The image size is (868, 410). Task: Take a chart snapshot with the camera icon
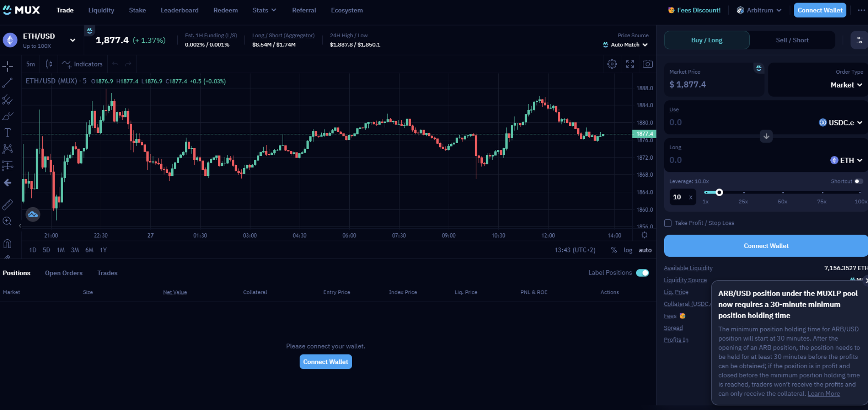648,64
